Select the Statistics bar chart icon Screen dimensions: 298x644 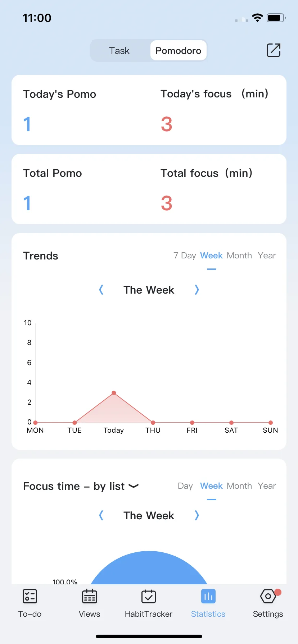tap(208, 597)
